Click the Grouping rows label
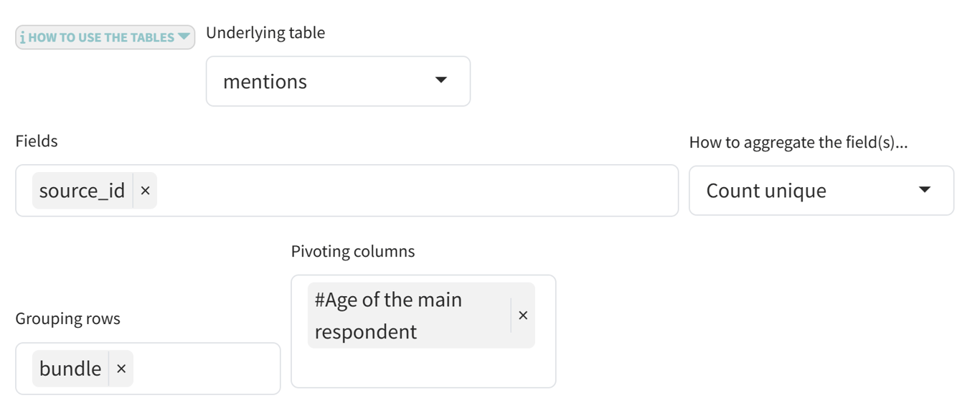This screenshot has width=980, height=398. [x=67, y=319]
